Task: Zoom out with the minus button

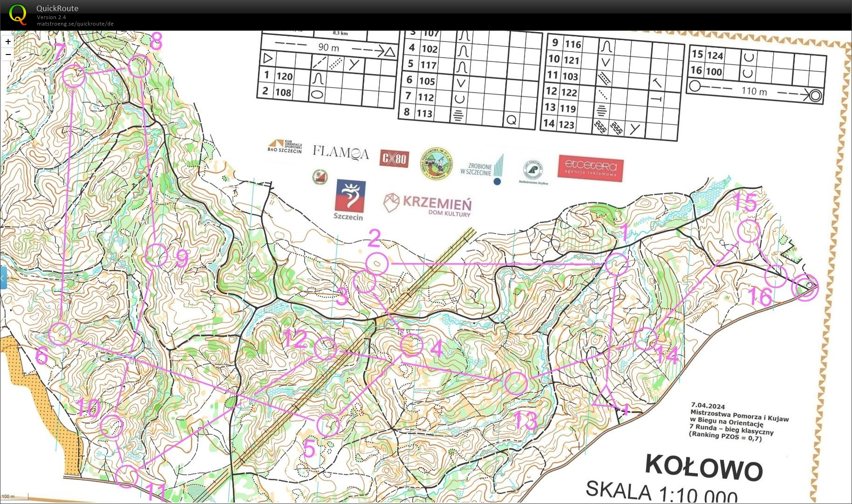Action: (x=8, y=54)
